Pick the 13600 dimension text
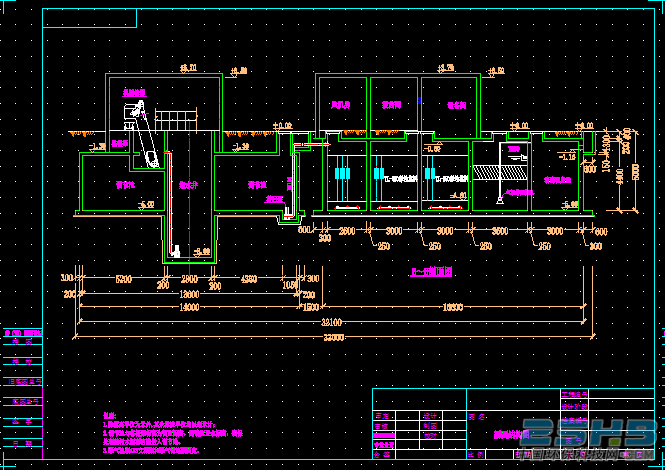The image size is (665, 470). [x=189, y=294]
